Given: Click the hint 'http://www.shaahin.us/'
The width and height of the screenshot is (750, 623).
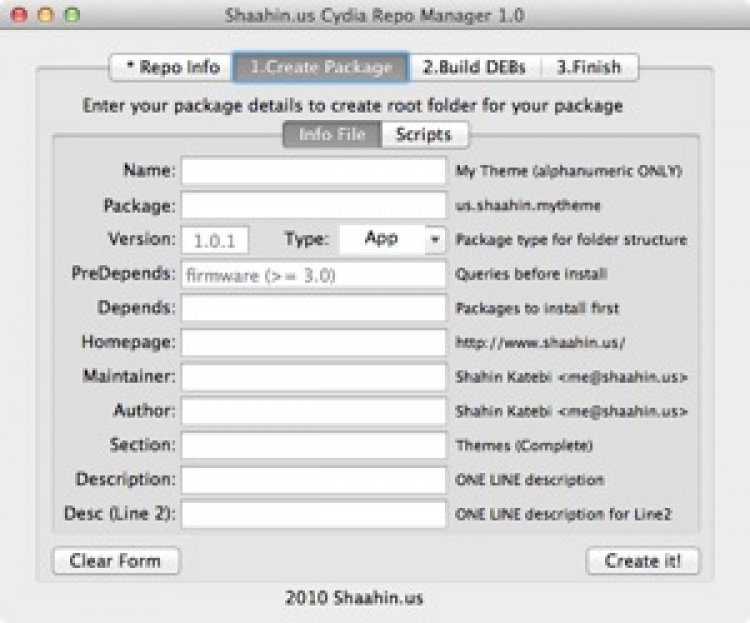Looking at the screenshot, I should 540,343.
